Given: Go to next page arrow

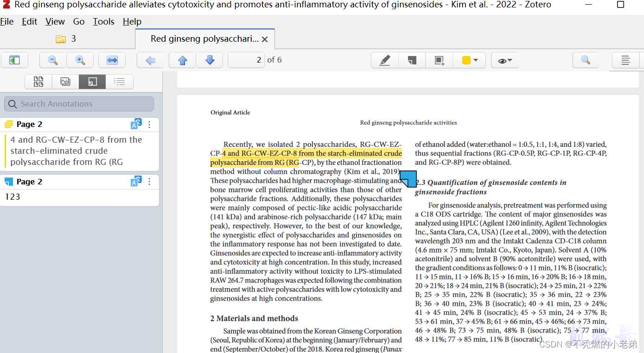Looking at the screenshot, I should tap(210, 60).
